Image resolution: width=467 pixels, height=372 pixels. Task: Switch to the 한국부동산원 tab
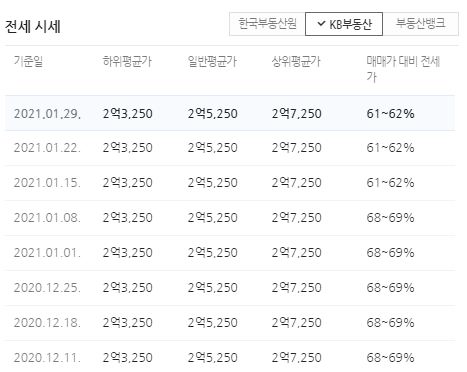pos(267,24)
